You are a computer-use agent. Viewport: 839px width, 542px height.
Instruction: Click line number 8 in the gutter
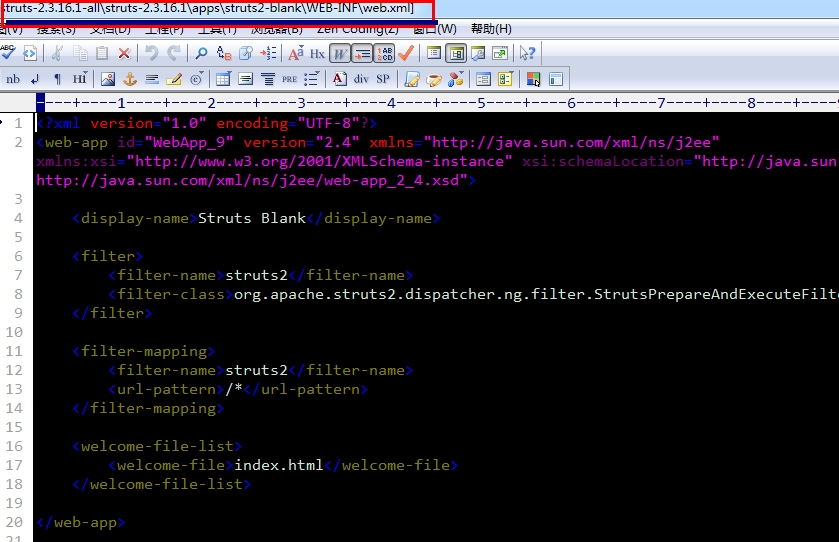point(18,294)
